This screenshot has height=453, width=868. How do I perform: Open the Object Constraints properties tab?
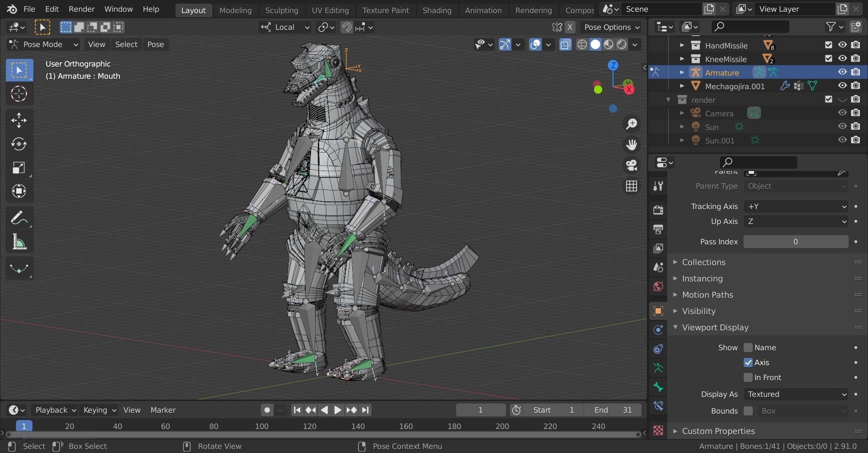[x=658, y=348]
